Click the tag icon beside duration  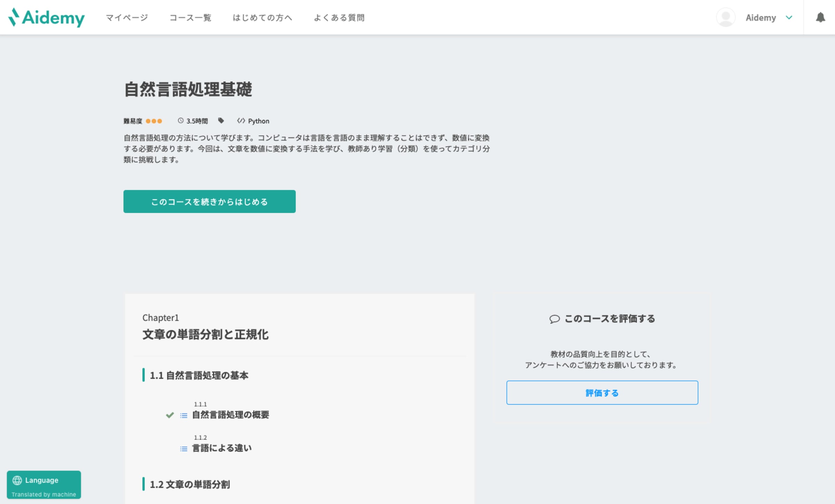click(221, 121)
